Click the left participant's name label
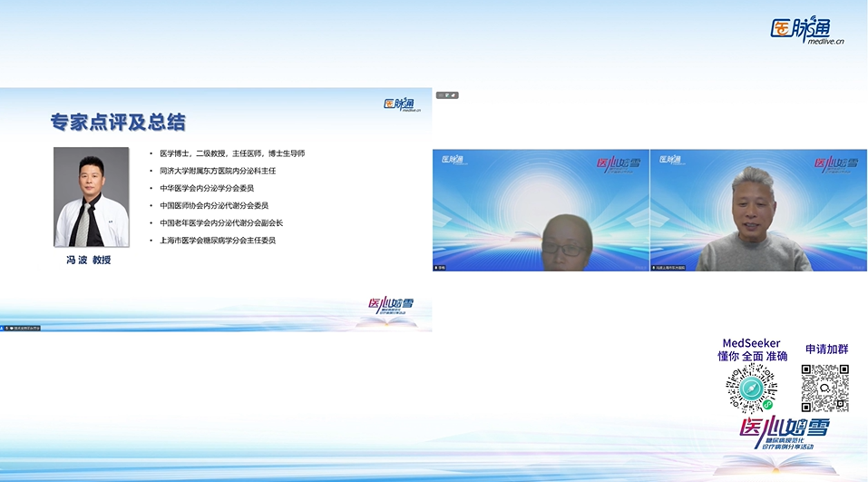Screen dimensions: 868x482 pyautogui.click(x=441, y=268)
